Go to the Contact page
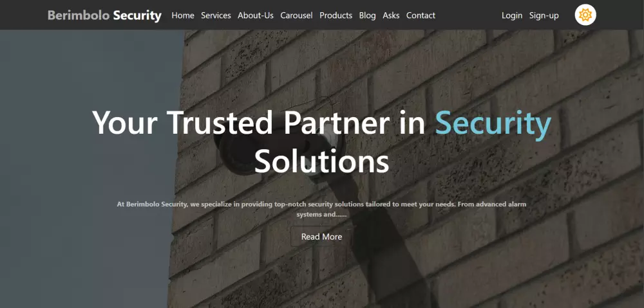The height and width of the screenshot is (308, 644). (421, 15)
